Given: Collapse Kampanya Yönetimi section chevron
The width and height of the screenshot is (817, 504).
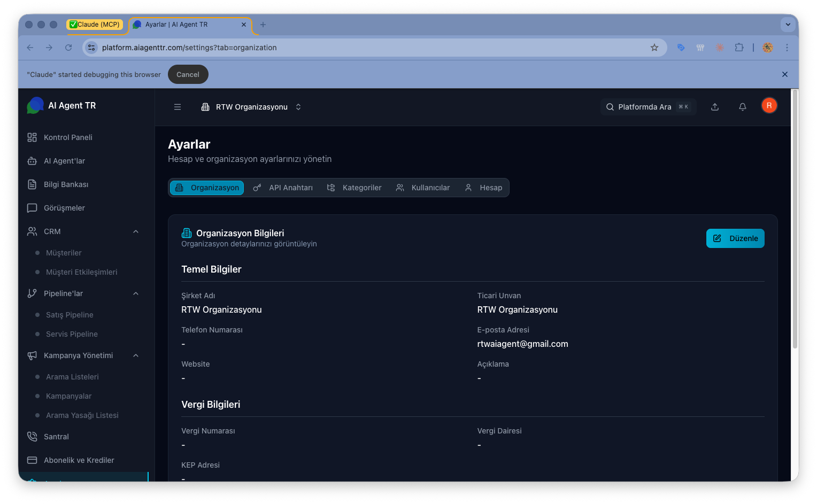Looking at the screenshot, I should (136, 355).
